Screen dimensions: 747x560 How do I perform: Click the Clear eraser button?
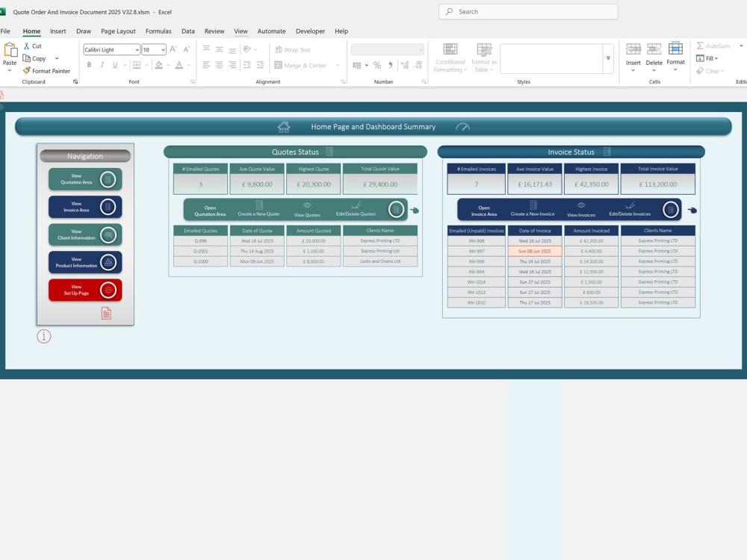click(710, 71)
